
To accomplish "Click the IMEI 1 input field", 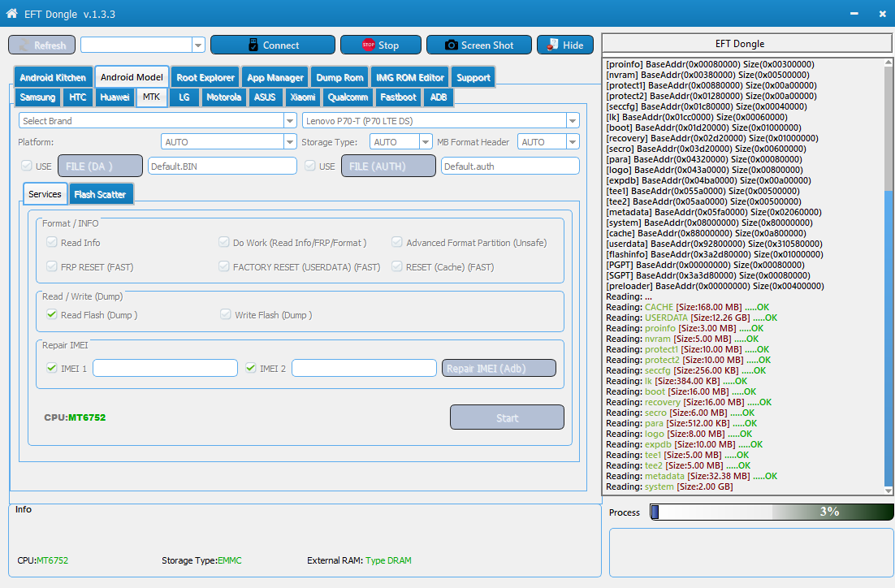I will pos(165,368).
